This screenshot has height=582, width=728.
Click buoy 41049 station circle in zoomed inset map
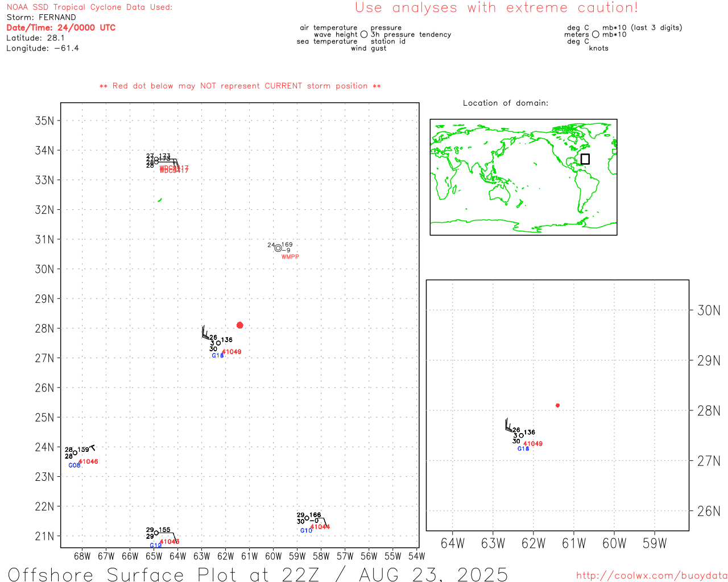[521, 435]
